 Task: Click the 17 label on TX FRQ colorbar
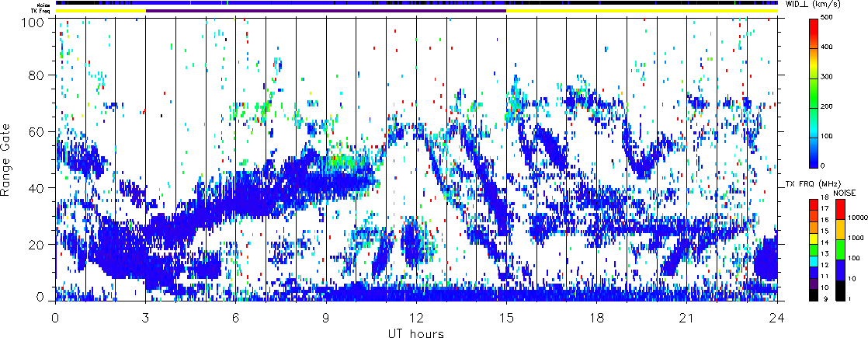pyautogui.click(x=825, y=208)
